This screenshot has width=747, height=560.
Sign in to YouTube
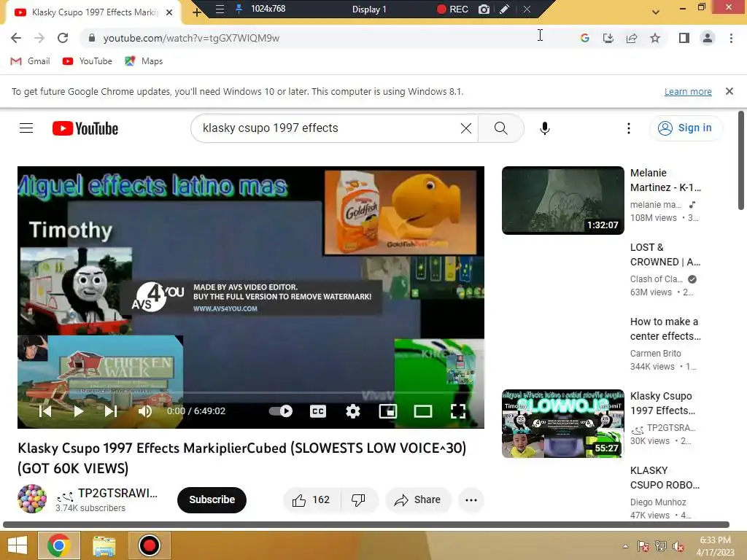click(686, 128)
